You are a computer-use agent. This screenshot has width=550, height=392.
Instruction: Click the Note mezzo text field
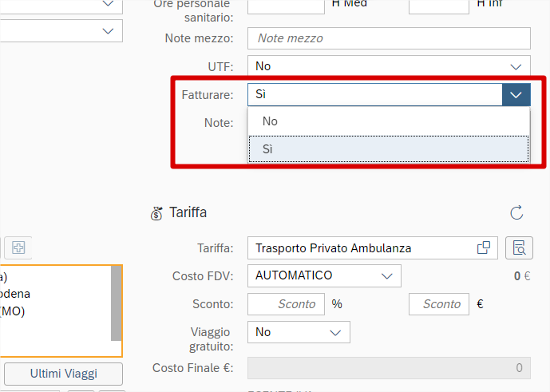point(389,38)
